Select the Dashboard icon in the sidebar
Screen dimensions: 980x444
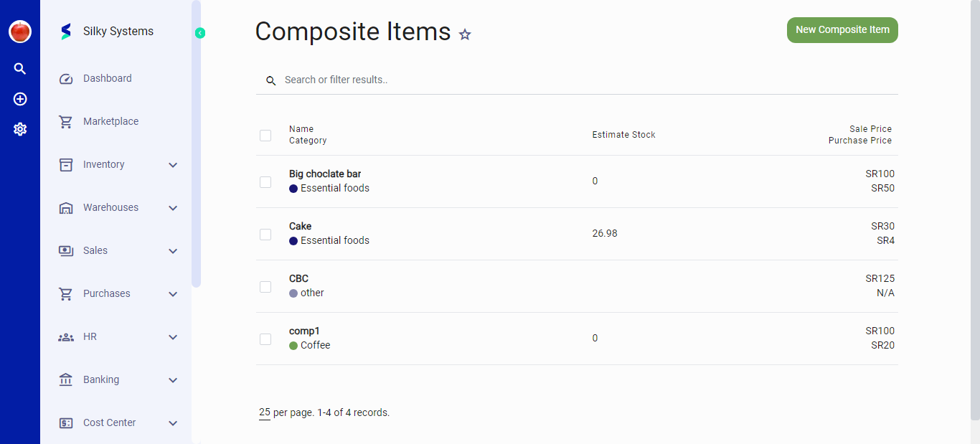coord(66,78)
